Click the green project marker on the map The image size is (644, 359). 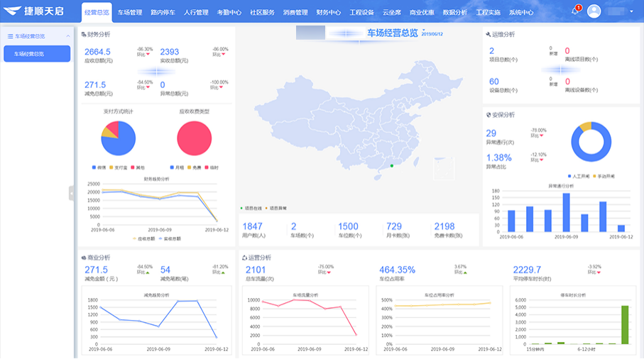coord(392,166)
